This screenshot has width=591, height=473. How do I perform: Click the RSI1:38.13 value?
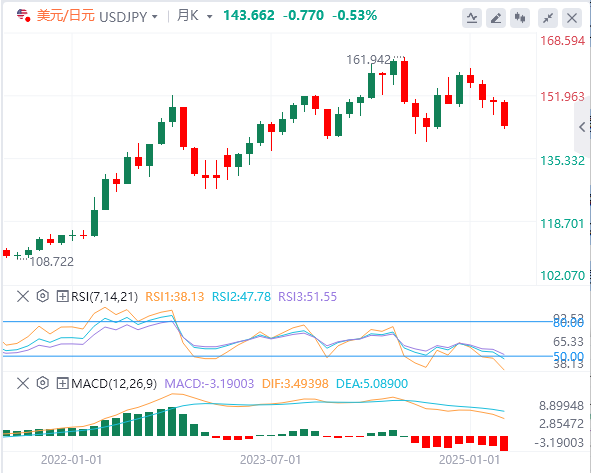click(x=175, y=297)
